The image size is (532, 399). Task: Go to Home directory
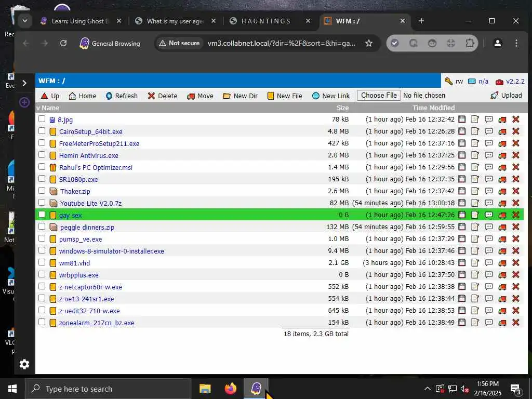click(83, 96)
